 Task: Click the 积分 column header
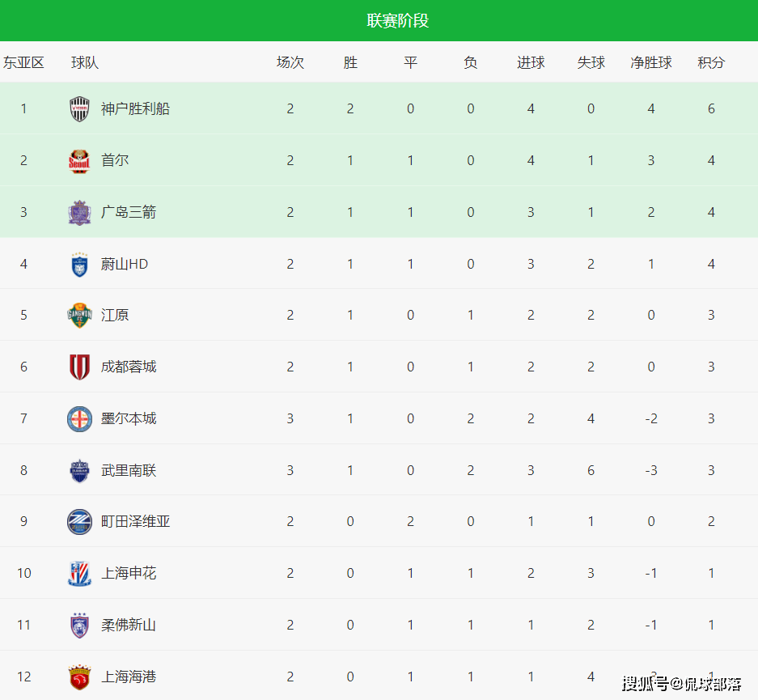click(x=711, y=62)
